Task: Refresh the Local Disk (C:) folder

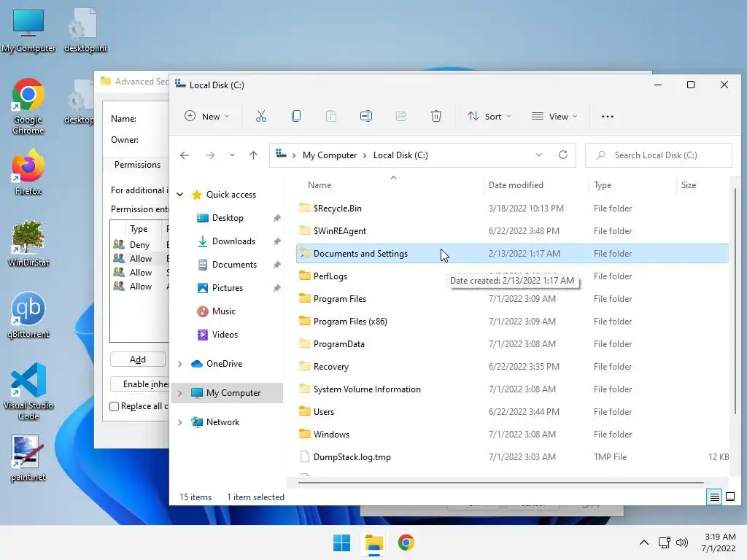Action: coord(562,155)
